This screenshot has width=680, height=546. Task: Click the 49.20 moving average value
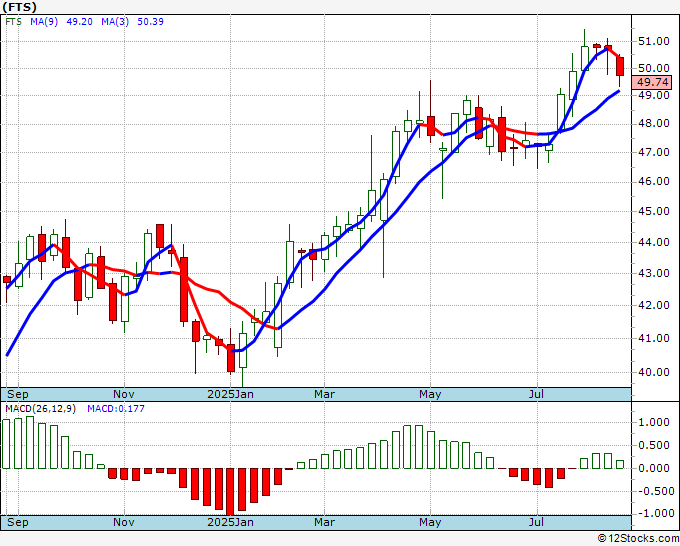(x=79, y=22)
